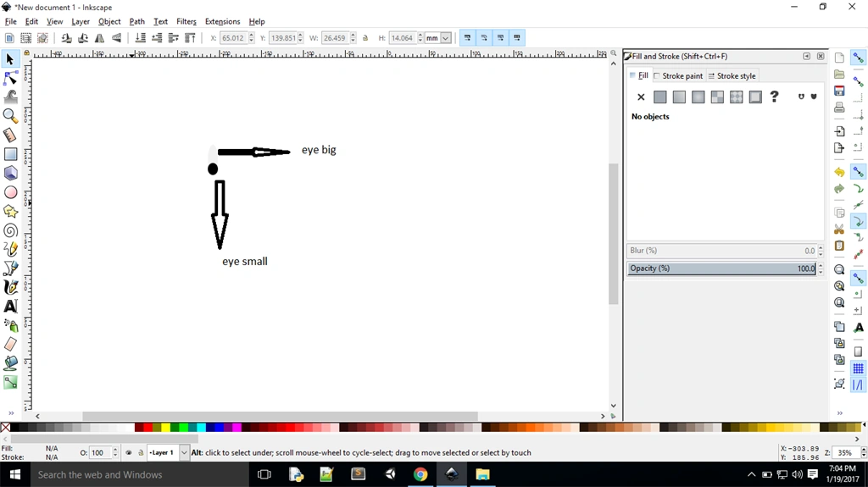868x487 pixels.
Task: Click the No paint X button
Action: 641,97
